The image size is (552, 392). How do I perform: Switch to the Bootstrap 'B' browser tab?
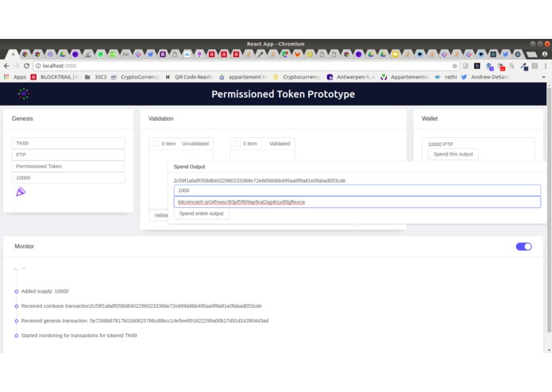coord(163,54)
